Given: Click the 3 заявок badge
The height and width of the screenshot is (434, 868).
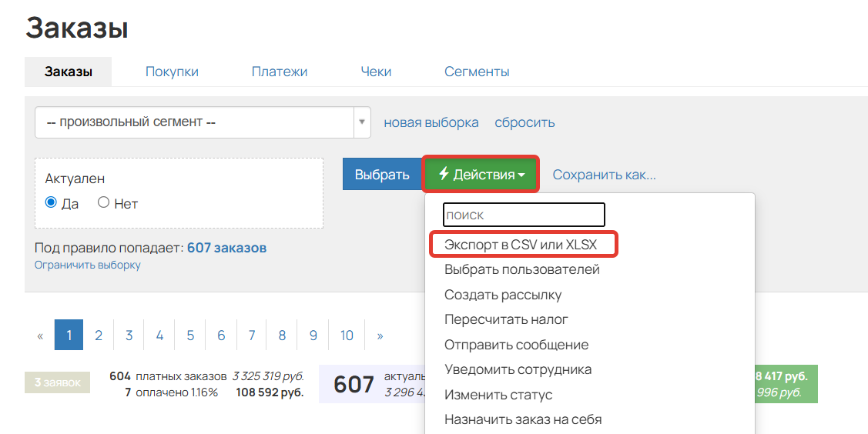Looking at the screenshot, I should click(x=58, y=382).
